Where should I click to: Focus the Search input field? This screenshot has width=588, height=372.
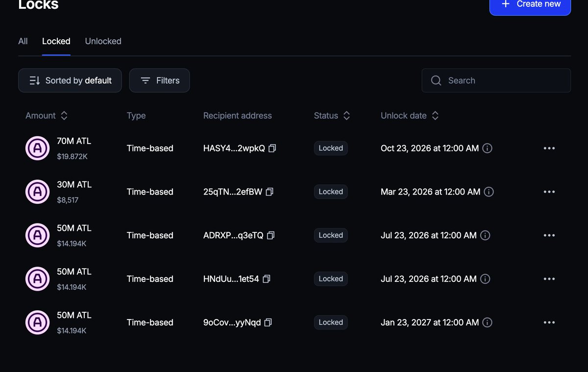pyautogui.click(x=496, y=80)
